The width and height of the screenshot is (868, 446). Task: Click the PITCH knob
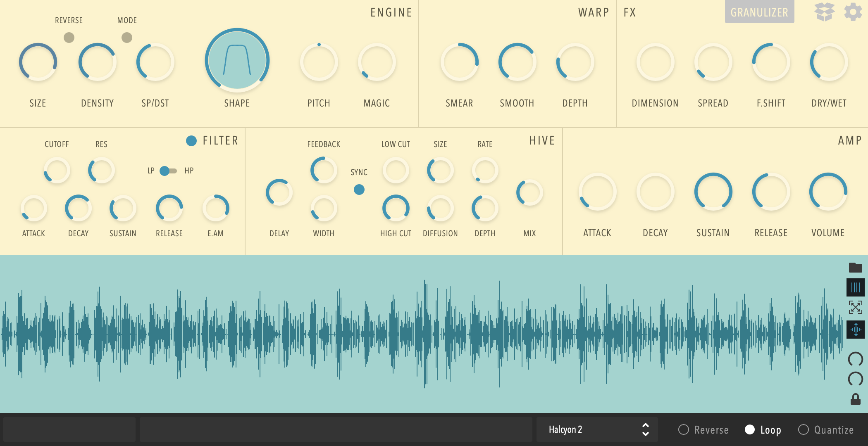pyautogui.click(x=319, y=62)
